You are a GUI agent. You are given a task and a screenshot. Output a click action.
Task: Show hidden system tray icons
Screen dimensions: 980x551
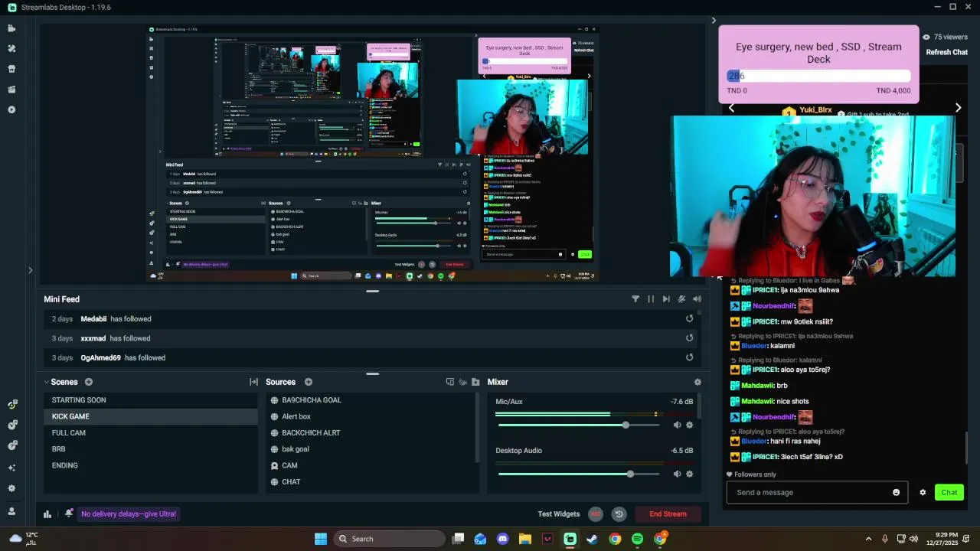[868, 539]
